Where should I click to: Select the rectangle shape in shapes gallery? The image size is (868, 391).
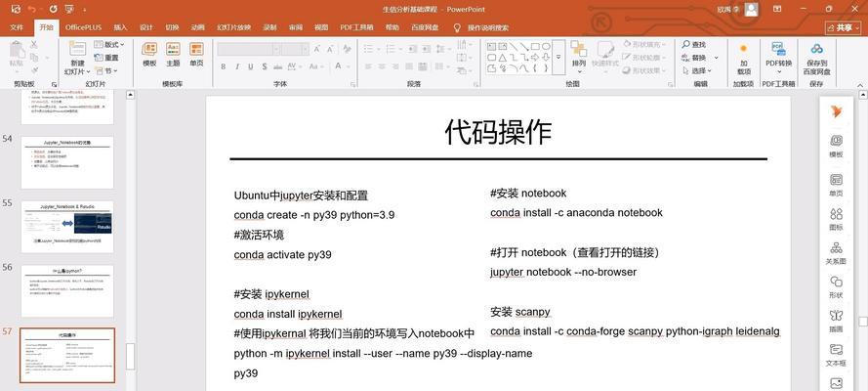tap(535, 47)
